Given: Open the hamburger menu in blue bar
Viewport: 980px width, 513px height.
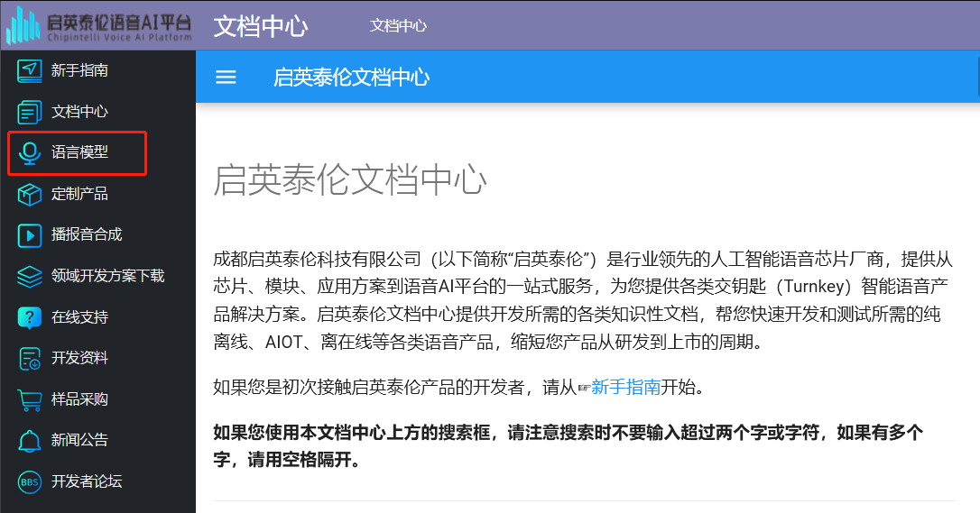Looking at the screenshot, I should [226, 77].
